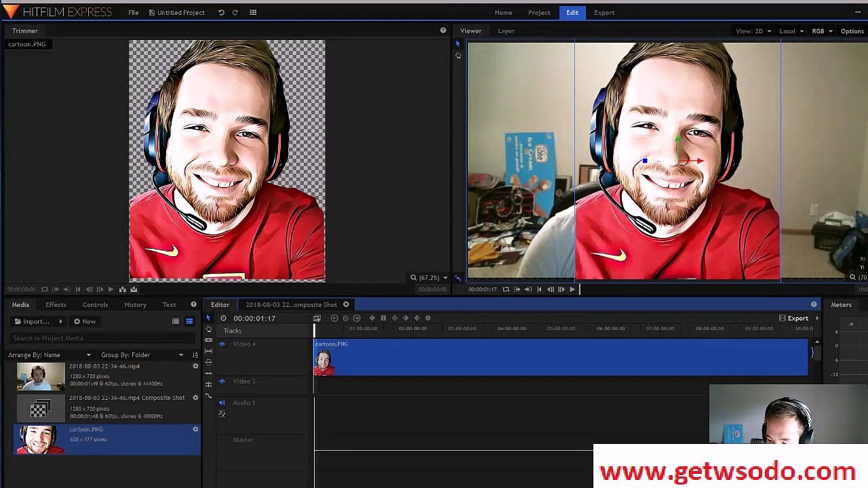Select 2018-08-03 22-34-46.mp4 media thumbnail
The image size is (868, 488).
40,376
